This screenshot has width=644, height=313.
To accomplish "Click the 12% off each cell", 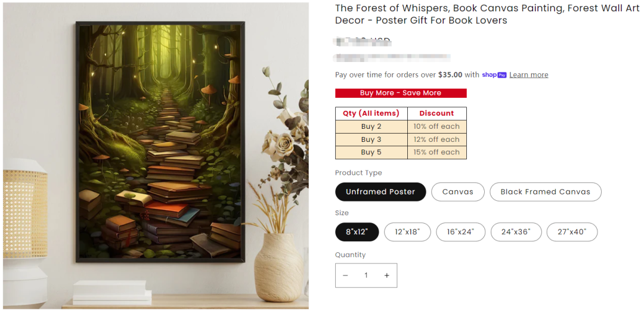I will click(x=436, y=140).
